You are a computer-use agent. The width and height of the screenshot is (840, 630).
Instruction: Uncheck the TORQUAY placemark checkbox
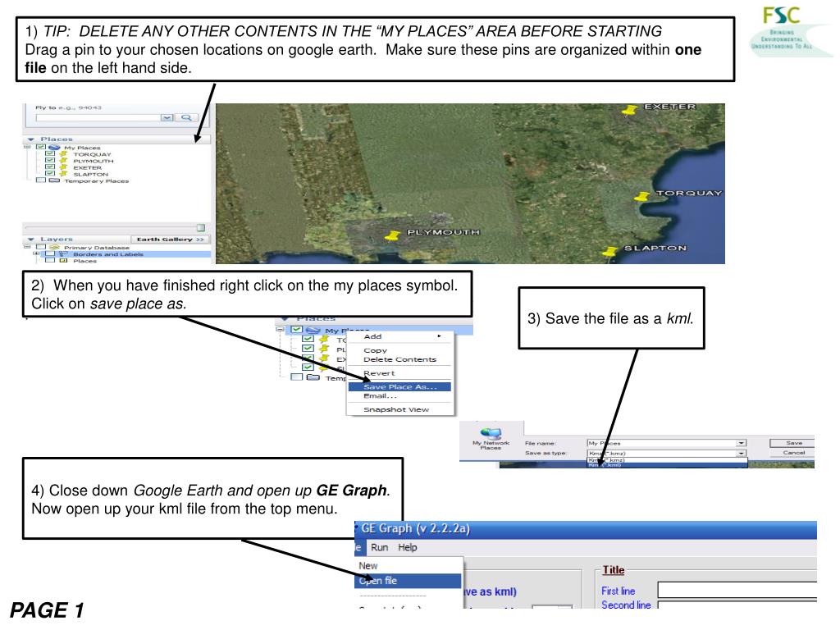[x=50, y=153]
